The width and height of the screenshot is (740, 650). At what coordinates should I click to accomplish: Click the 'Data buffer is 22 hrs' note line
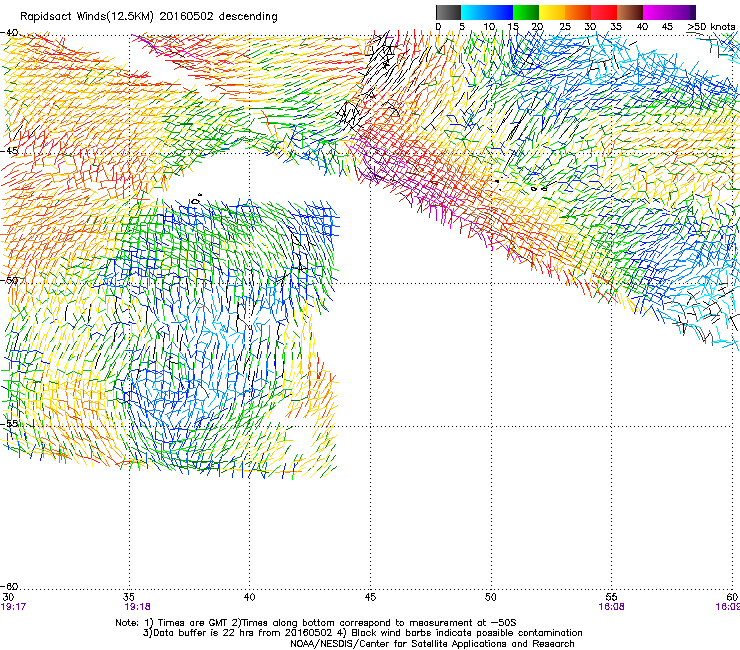(362, 633)
